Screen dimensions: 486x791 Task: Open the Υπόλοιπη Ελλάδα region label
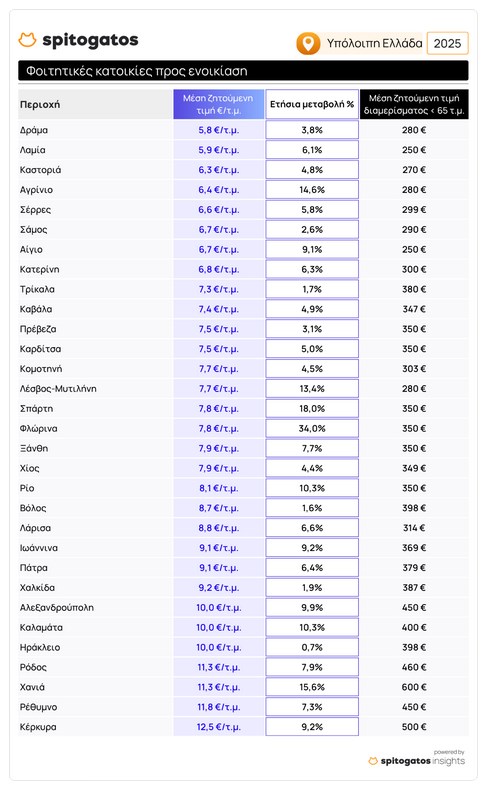[374, 43]
